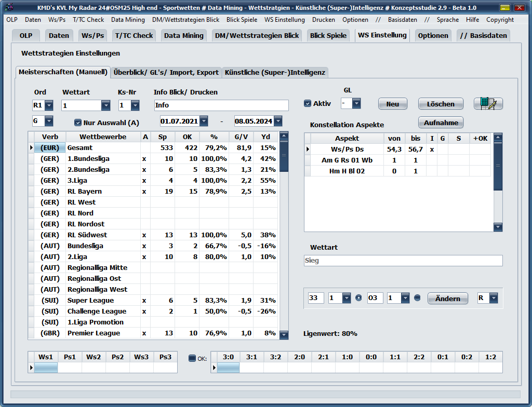Switch to the Data Mining tab
This screenshot has width=532, height=407.
click(183, 35)
